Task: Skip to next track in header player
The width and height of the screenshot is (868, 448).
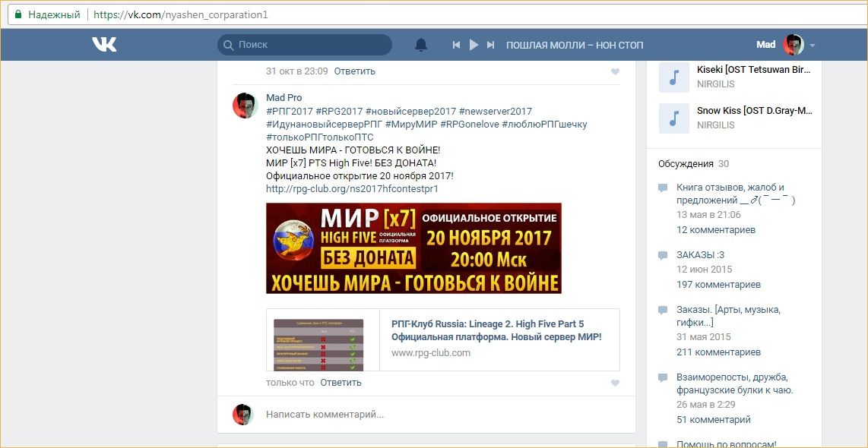Action: [x=490, y=45]
